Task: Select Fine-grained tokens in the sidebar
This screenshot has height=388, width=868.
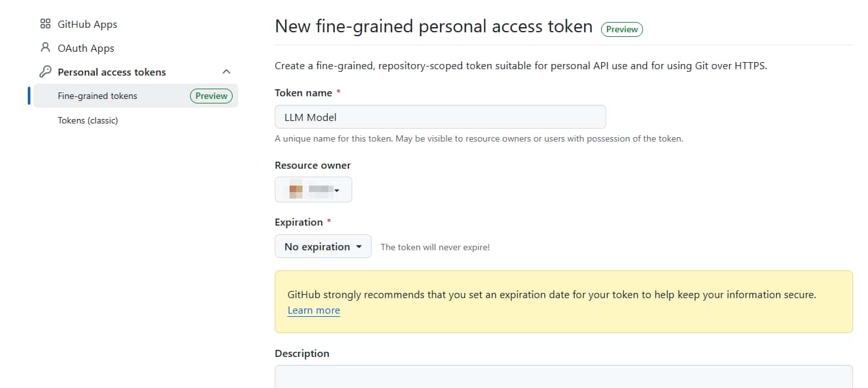Action: pos(98,95)
